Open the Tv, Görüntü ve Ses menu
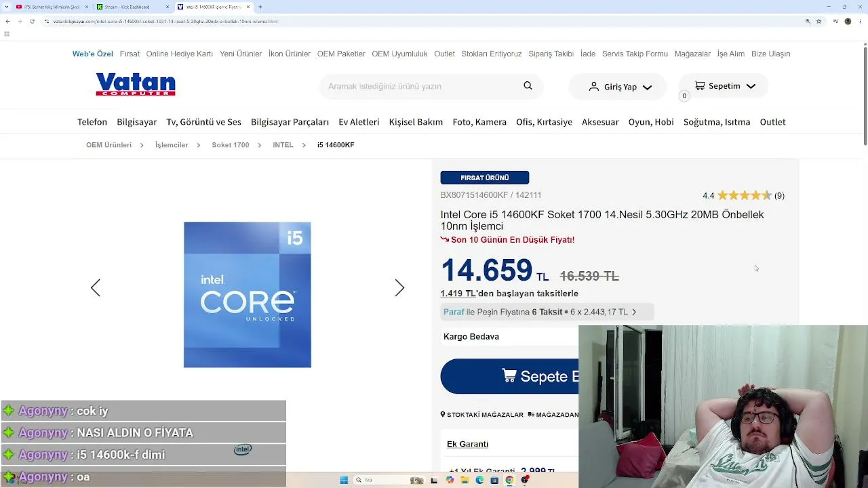Image resolution: width=868 pixels, height=488 pixels. [x=204, y=122]
